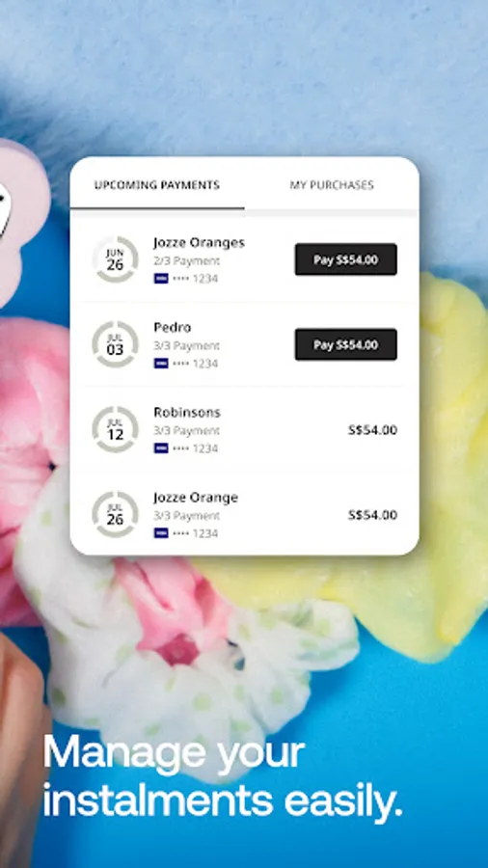This screenshot has width=488, height=868.
Task: Tap the Jul 26 date circle icon
Action: tap(115, 514)
